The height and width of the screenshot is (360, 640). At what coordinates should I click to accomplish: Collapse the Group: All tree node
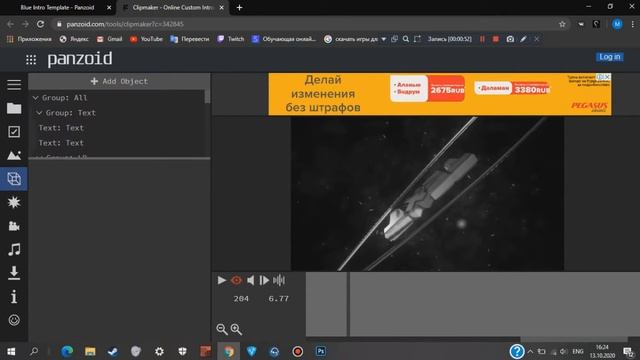pyautogui.click(x=36, y=98)
